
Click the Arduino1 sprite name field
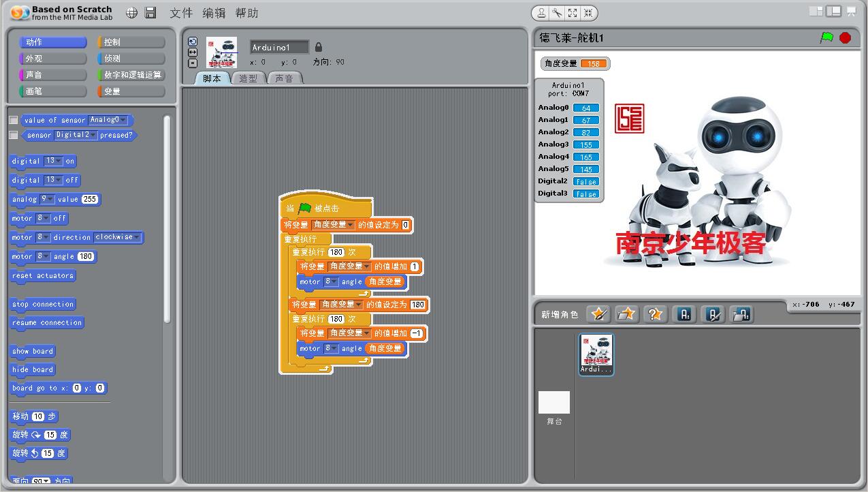[279, 47]
